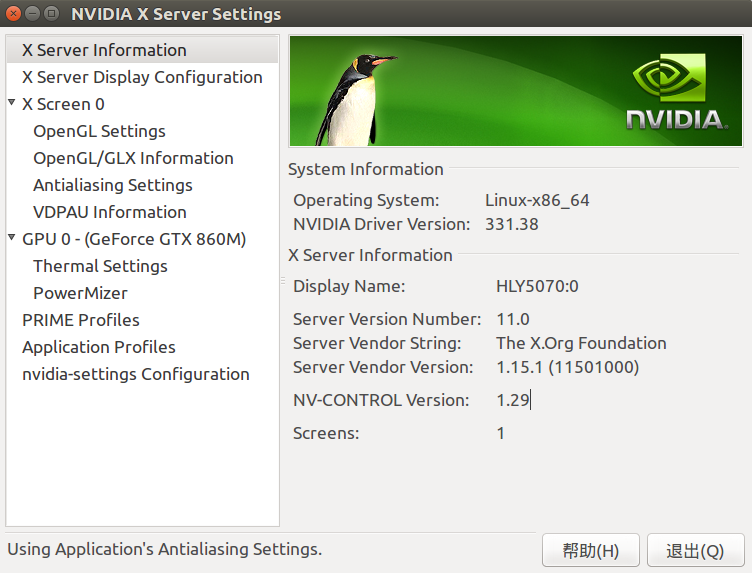This screenshot has height=573, width=752.
Task: Open nvidia-settings Configuration page
Action: coord(136,374)
